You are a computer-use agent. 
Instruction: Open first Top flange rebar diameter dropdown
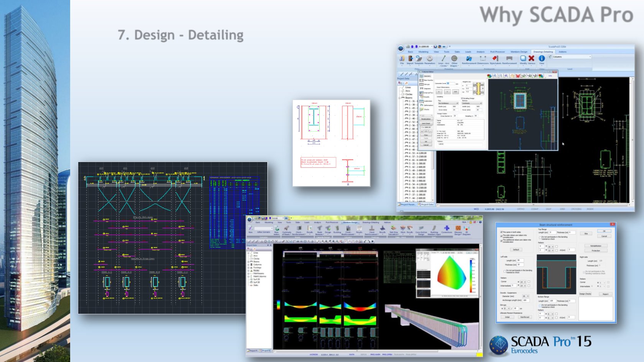551,247
